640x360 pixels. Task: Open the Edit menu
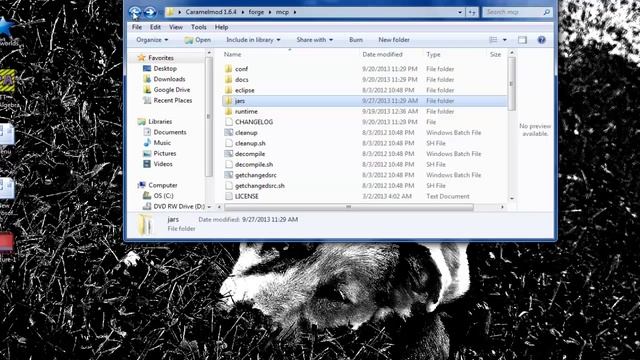pyautogui.click(x=155, y=27)
